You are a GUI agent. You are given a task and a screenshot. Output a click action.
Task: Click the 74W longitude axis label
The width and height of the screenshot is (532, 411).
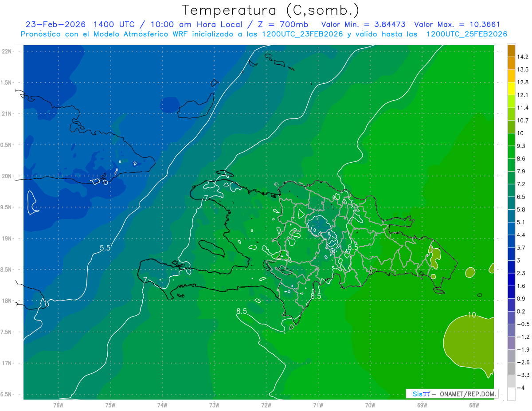tap(162, 405)
